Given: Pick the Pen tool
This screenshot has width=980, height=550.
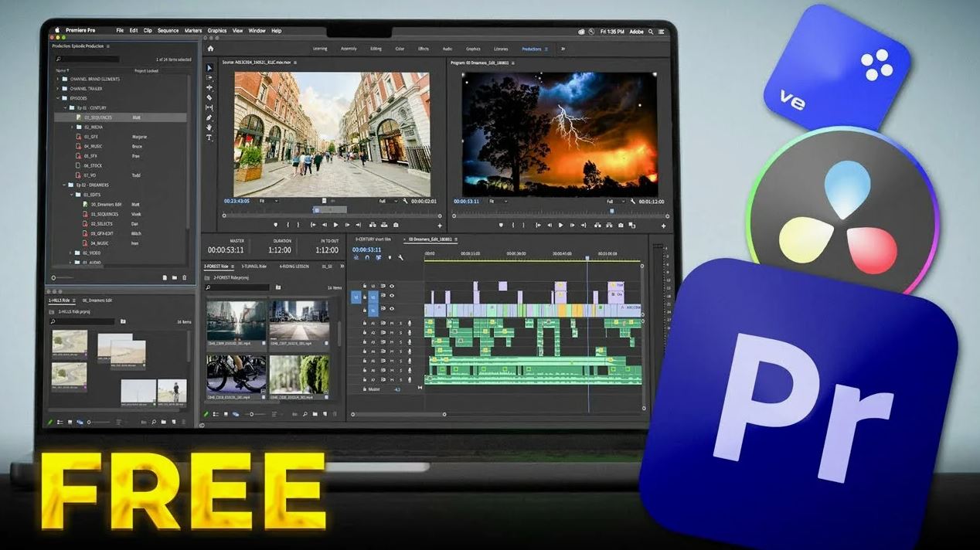Looking at the screenshot, I should coord(209,118).
